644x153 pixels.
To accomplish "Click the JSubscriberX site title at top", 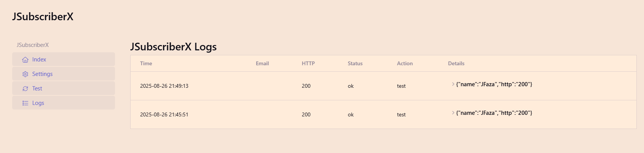I will point(43,17).
